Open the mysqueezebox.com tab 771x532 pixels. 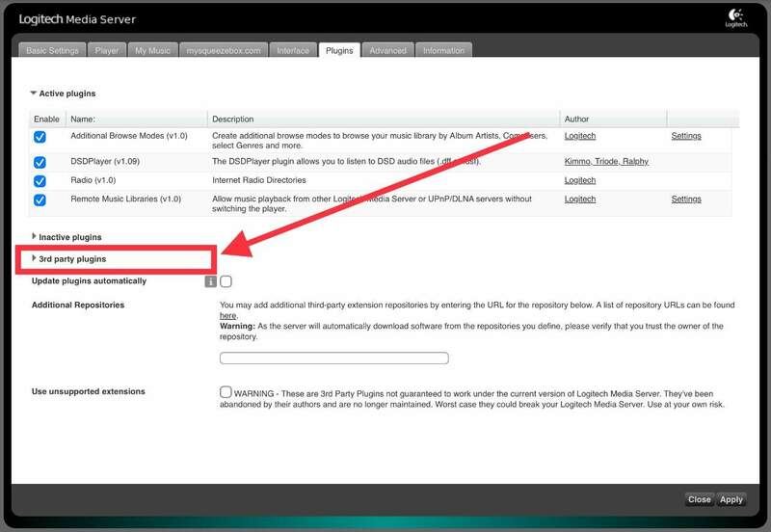(223, 50)
